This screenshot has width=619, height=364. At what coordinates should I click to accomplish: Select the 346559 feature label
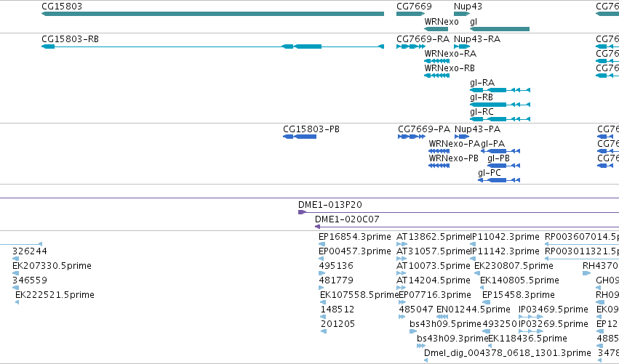[x=30, y=280]
